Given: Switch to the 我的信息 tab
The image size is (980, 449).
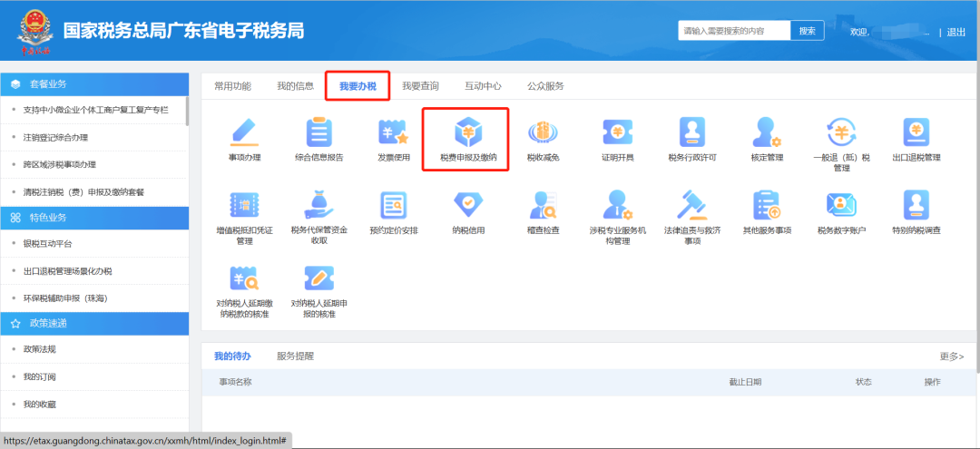Looking at the screenshot, I should point(296,86).
